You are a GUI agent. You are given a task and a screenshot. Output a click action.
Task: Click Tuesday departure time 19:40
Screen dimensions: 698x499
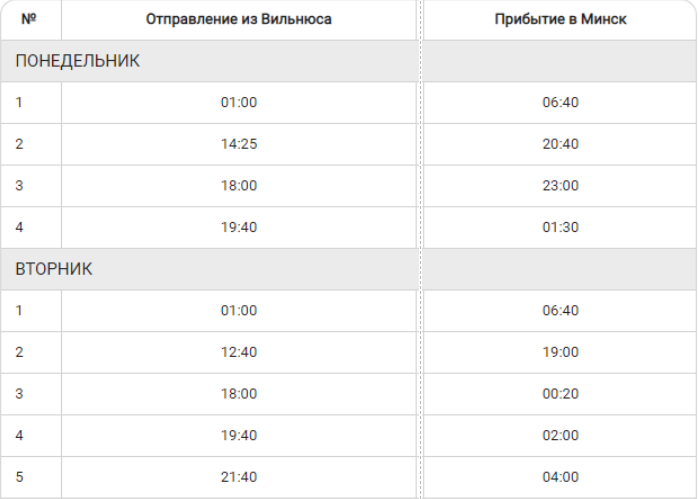point(239,436)
